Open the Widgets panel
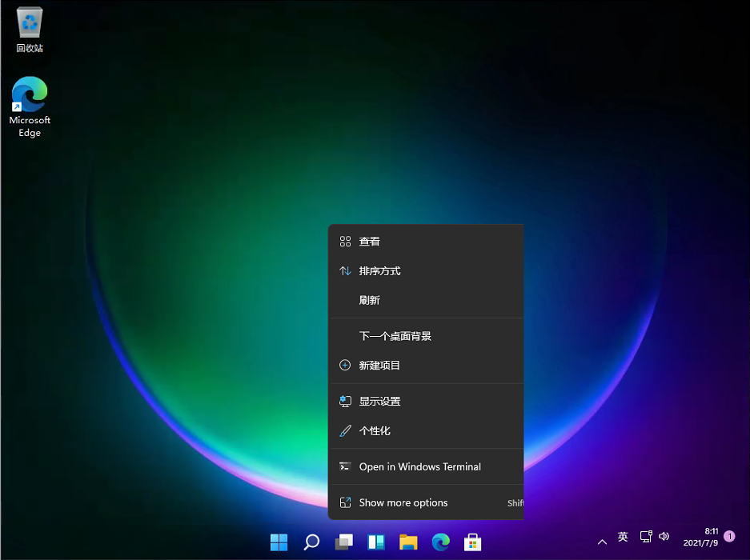This screenshot has height=560, width=750. 375,542
